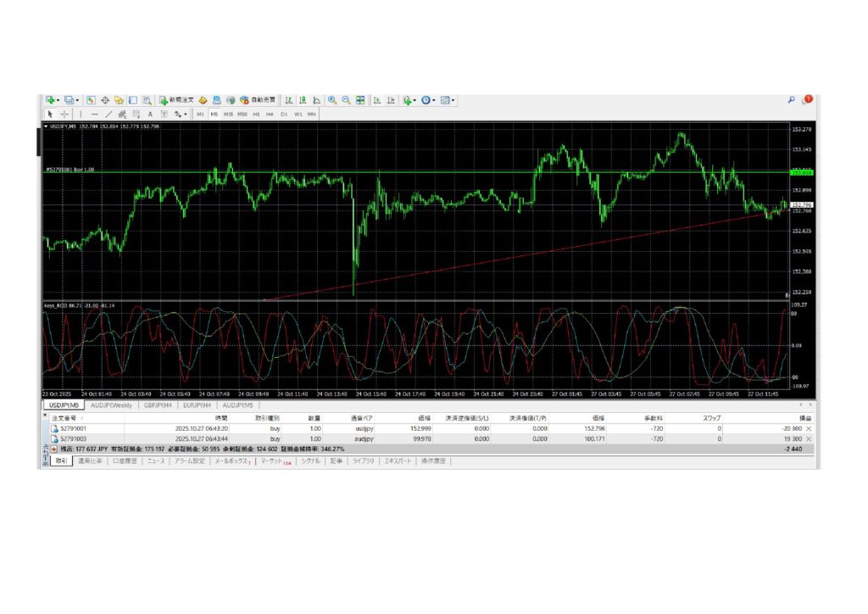Image resolution: width=868 pixels, height=614 pixels.
Task: Switch to the AUDJPY,Weekly chart tab
Action: pos(113,405)
